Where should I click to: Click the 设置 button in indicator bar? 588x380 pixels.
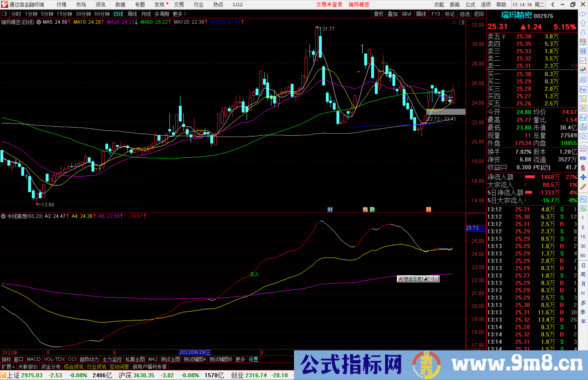[x=253, y=359]
